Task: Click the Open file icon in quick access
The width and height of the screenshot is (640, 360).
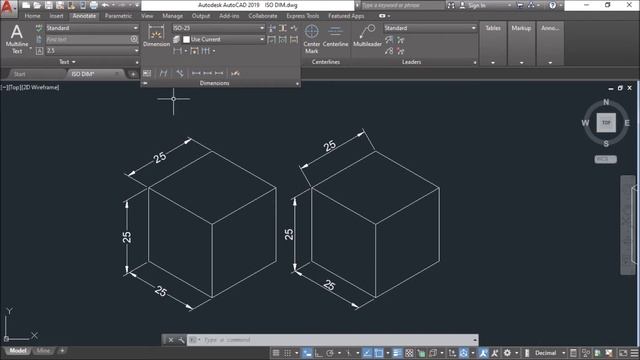Action: (37, 5)
